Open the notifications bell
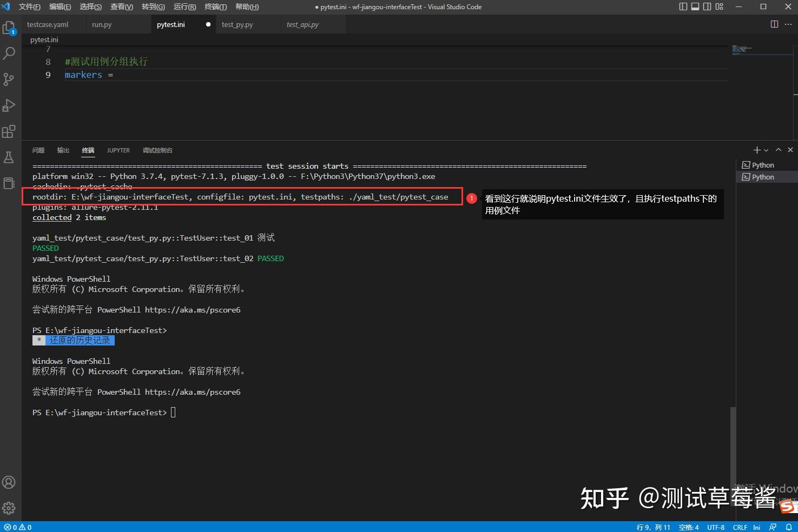This screenshot has width=798, height=532. pyautogui.click(x=789, y=527)
